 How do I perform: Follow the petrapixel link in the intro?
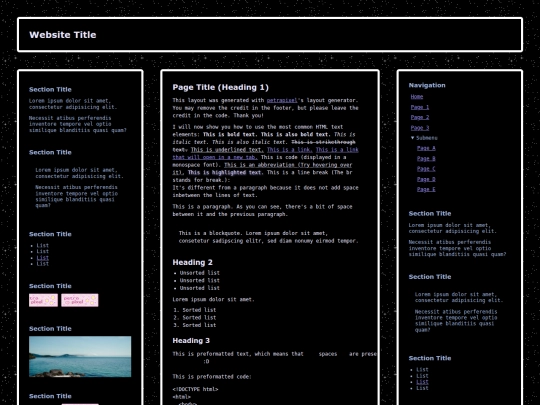(282, 100)
